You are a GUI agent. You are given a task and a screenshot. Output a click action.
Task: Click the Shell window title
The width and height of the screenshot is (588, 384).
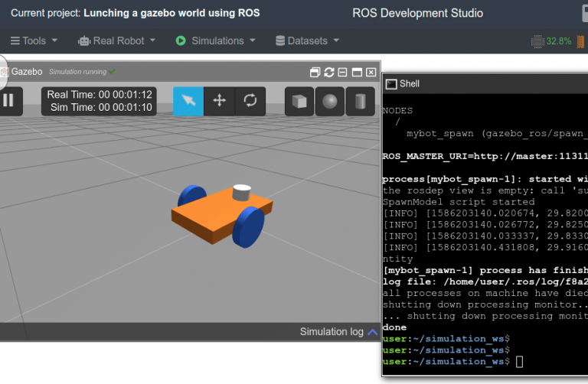[x=409, y=83]
